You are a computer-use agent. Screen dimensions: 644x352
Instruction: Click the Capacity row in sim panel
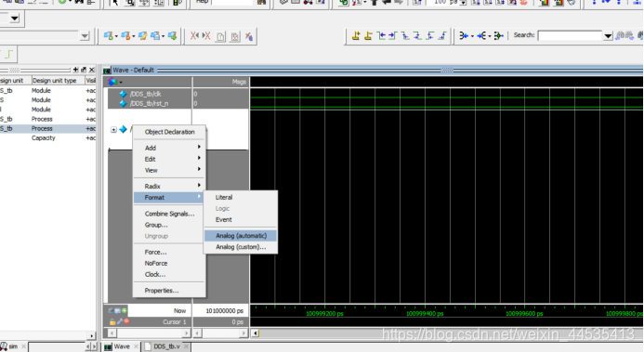point(47,137)
